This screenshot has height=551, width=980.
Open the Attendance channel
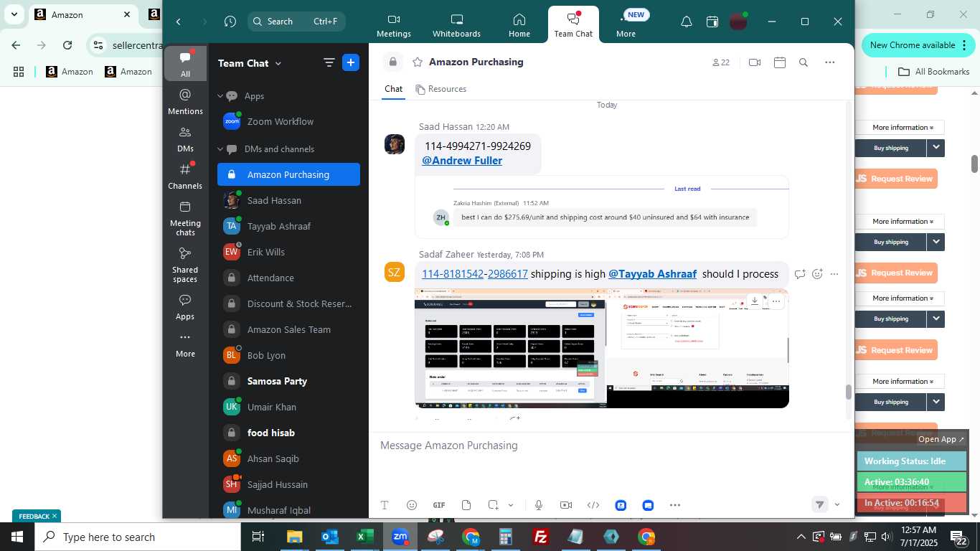pos(288,278)
